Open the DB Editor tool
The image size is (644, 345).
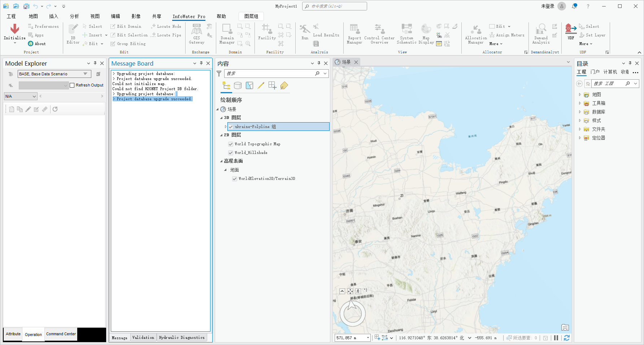[73, 34]
